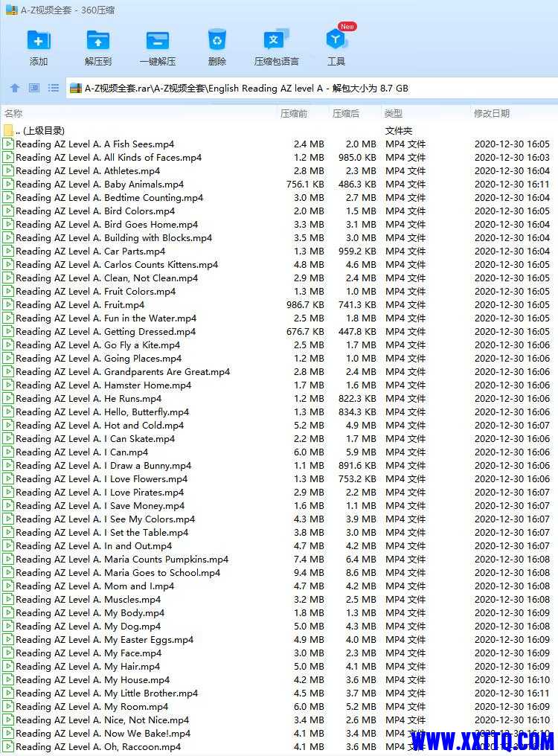Click the 解压到 (Extract to) icon
This screenshot has width=558, height=756.
(x=98, y=40)
